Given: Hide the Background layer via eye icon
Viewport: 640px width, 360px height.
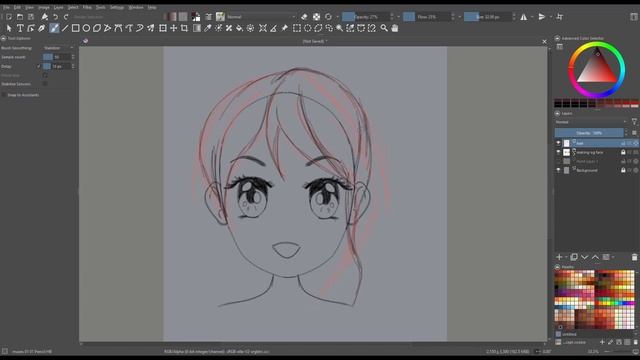Looking at the screenshot, I should click(x=558, y=170).
